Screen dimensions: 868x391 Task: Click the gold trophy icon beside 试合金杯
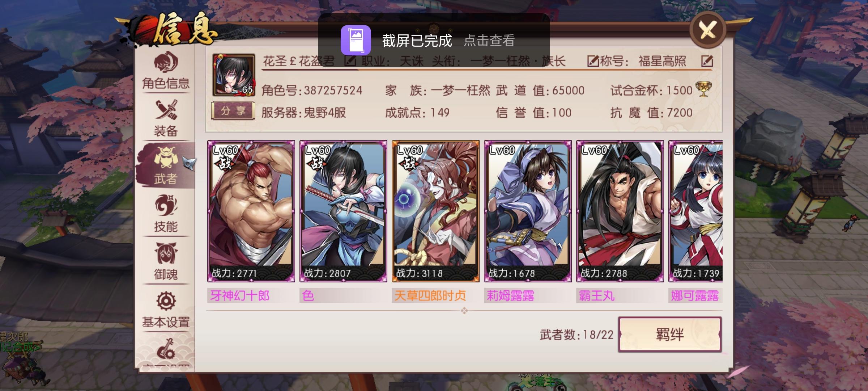(703, 89)
